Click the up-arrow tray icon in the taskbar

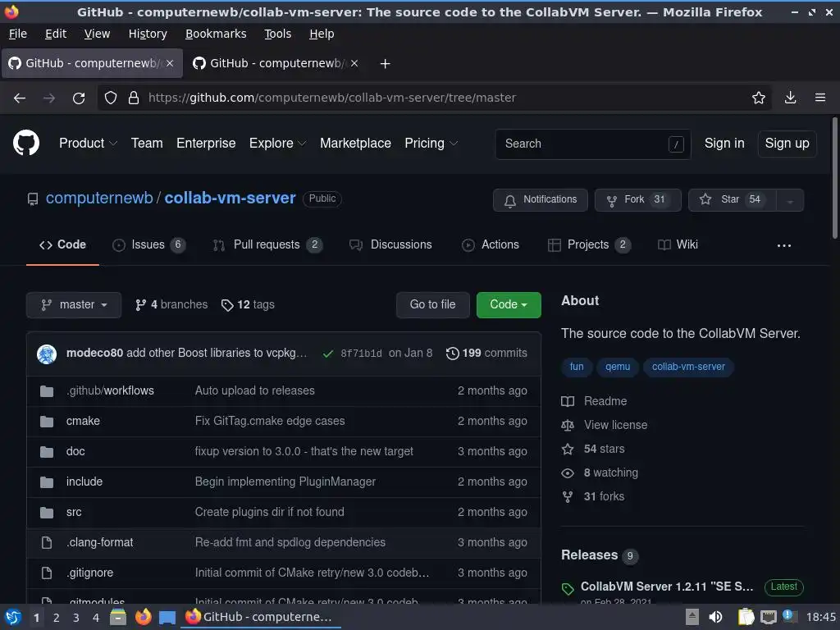pyautogui.click(x=692, y=617)
